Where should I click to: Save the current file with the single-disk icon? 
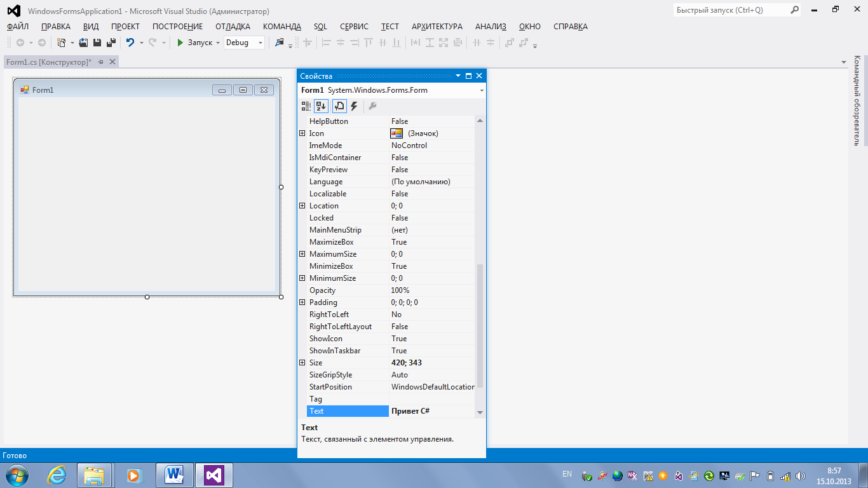coord(97,43)
